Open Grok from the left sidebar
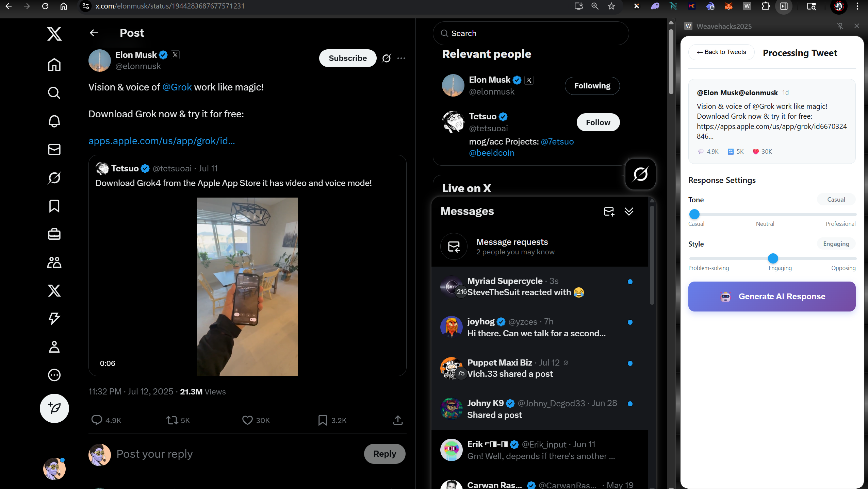This screenshot has width=868, height=489. pyautogui.click(x=54, y=178)
